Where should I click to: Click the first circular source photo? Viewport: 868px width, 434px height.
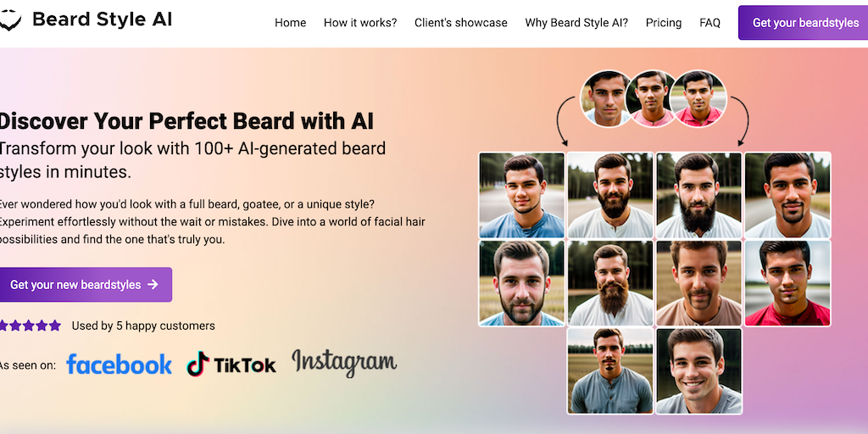607,98
